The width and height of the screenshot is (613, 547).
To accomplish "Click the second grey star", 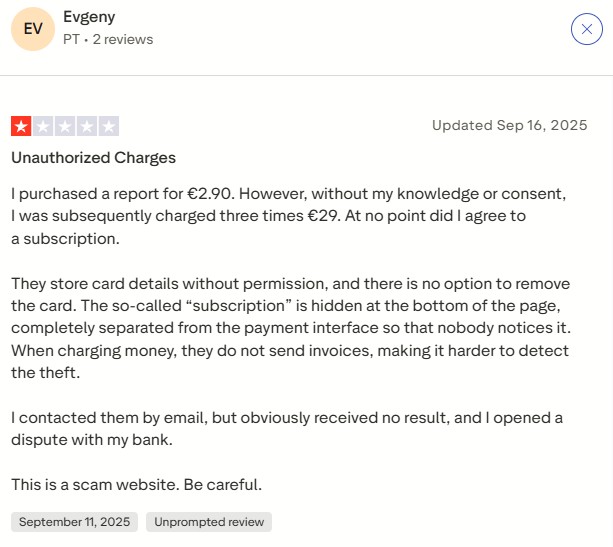I will tap(43, 126).
